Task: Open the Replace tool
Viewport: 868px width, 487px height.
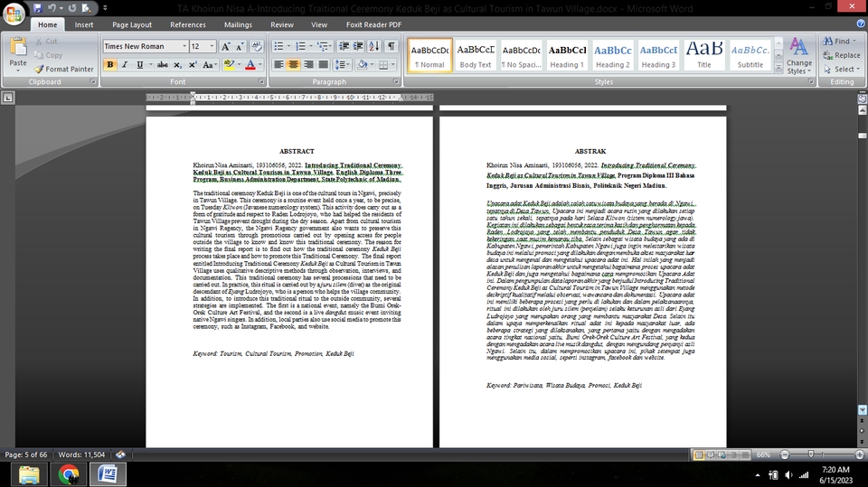Action: (x=842, y=55)
